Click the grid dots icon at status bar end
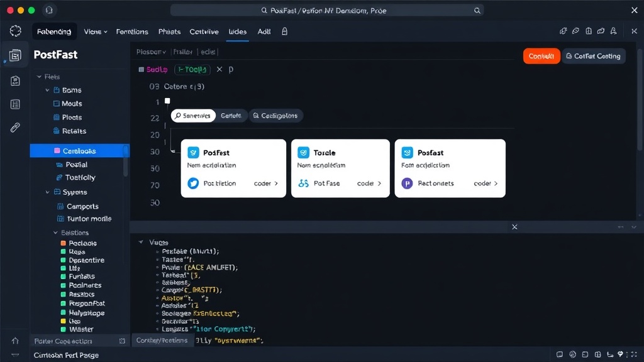The image size is (644, 362). [x=634, y=354]
